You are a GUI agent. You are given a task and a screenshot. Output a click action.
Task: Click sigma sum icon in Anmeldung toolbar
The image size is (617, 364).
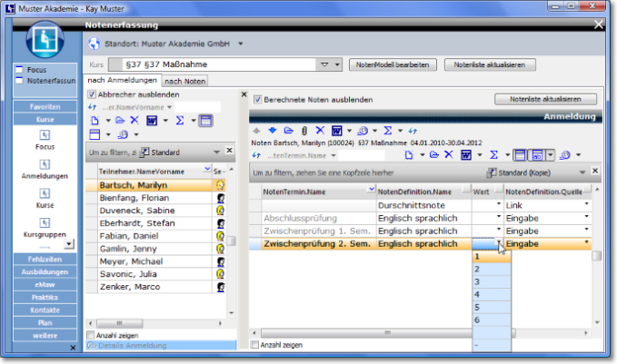[388, 131]
